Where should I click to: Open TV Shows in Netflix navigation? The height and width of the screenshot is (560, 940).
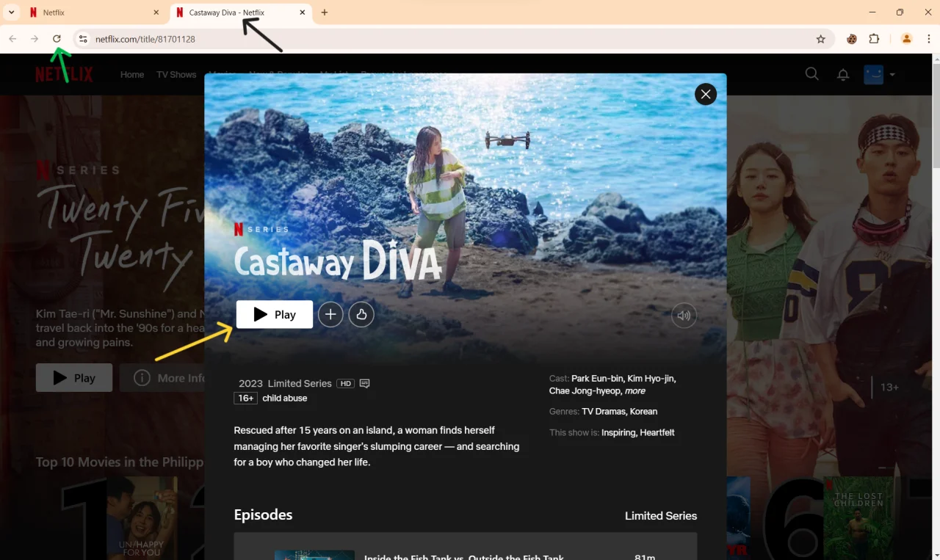click(176, 74)
